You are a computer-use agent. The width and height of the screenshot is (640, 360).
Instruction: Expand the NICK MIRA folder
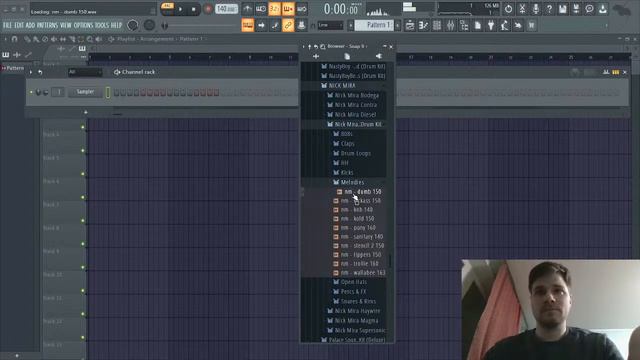(x=343, y=85)
